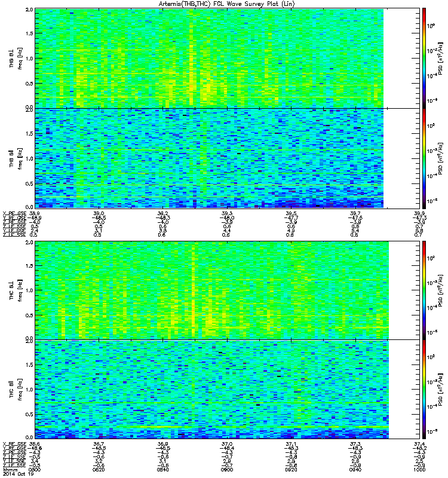This screenshot has height=478, width=448.
Task: Select the 'THB B∥ freq [Hz]' axis label
Action: 16,158
